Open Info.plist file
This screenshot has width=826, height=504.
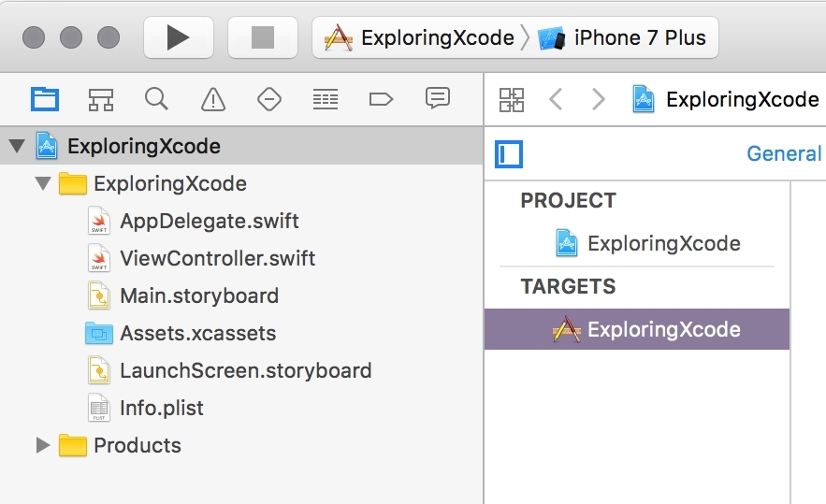tap(161, 408)
